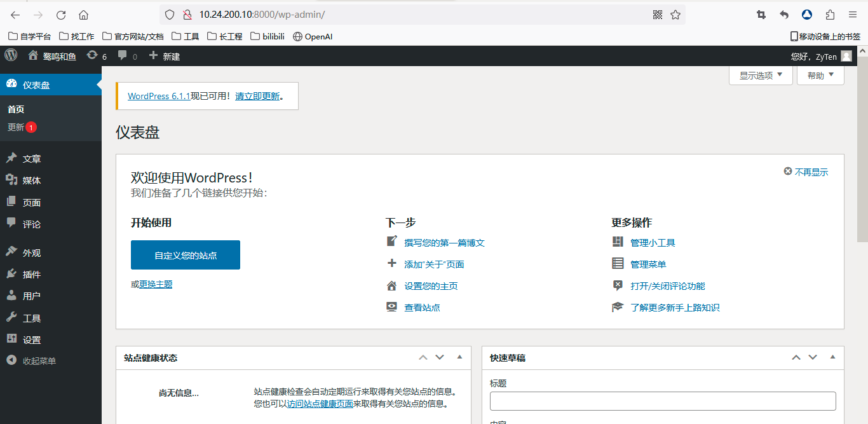Open the 媒体 media menu
This screenshot has width=868, height=424.
tap(51, 181)
